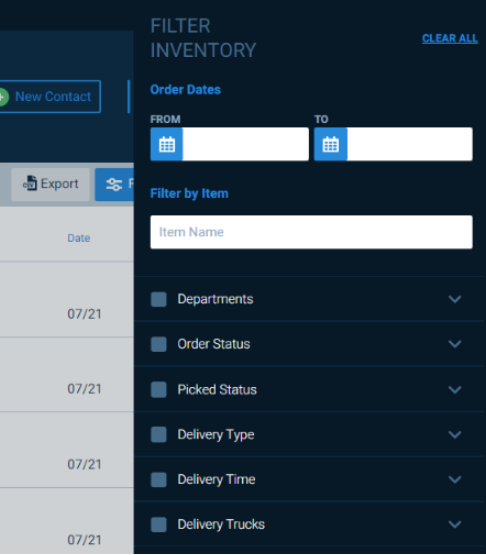This screenshot has height=555, width=486.
Task: Sort by the Date column header
Action: [79, 238]
